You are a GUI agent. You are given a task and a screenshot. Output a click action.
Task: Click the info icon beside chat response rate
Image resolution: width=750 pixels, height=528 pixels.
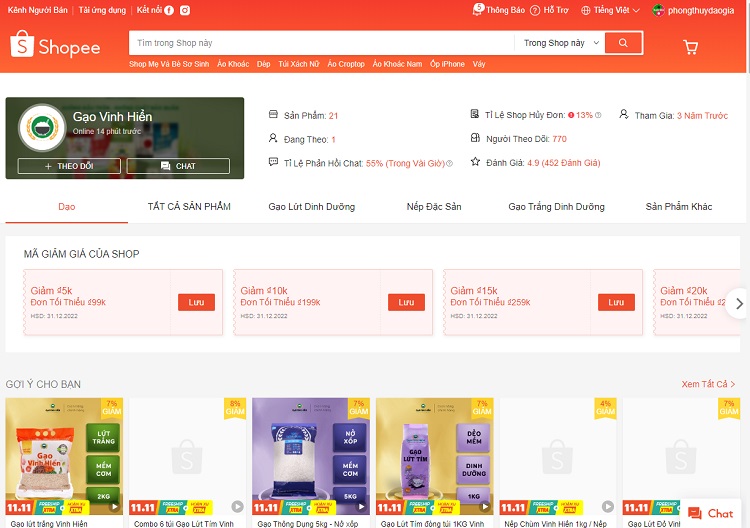point(450,164)
